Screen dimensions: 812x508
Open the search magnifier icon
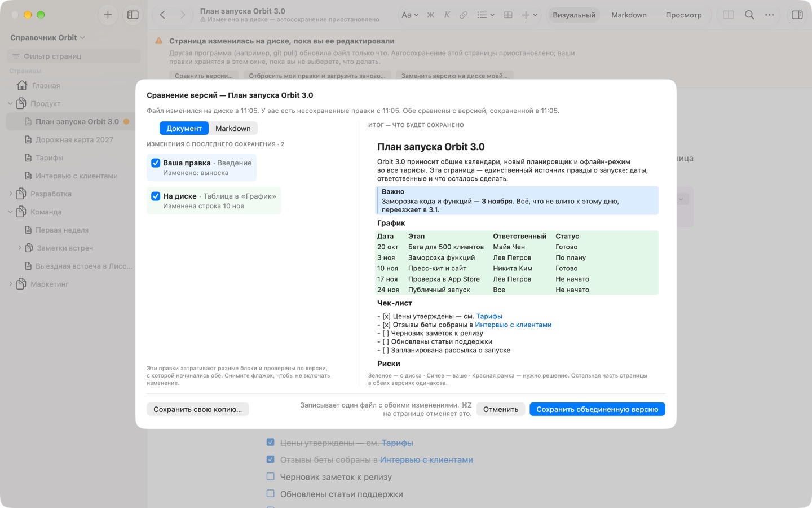(x=749, y=15)
